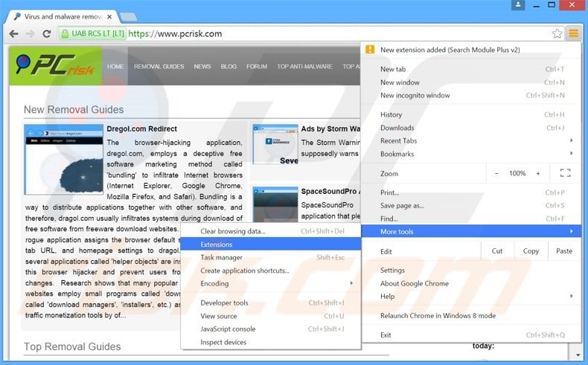Click the Cut button in Edit row
The height and width of the screenshot is (365, 588).
[497, 251]
